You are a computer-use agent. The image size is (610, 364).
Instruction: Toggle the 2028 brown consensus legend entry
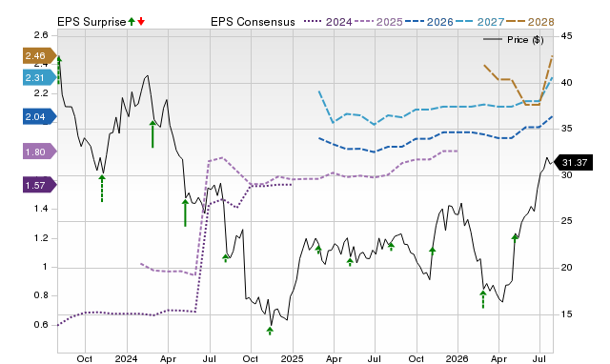coord(530,22)
